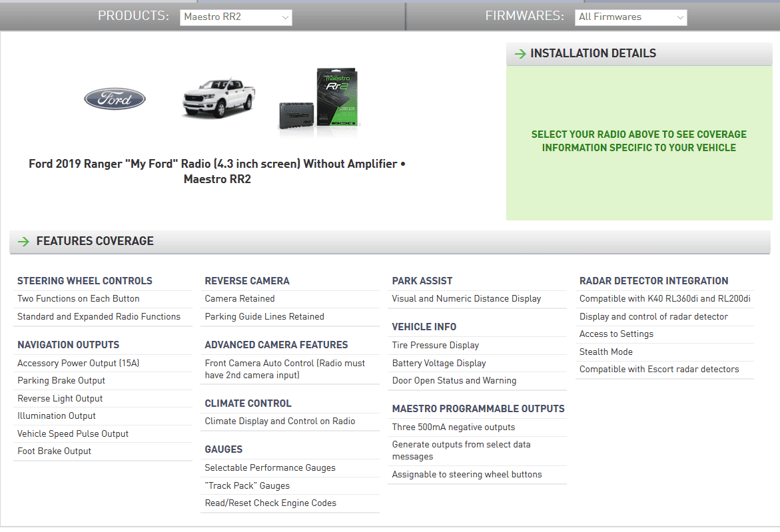Click Battery Voltage Display
This screenshot has height=532, width=780.
pyautogui.click(x=439, y=364)
